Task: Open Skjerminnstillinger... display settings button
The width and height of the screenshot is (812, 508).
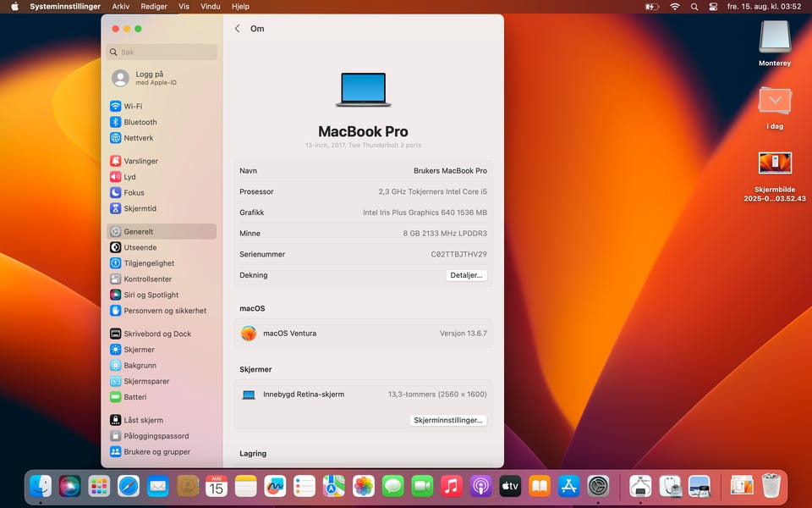Action: pyautogui.click(x=447, y=420)
